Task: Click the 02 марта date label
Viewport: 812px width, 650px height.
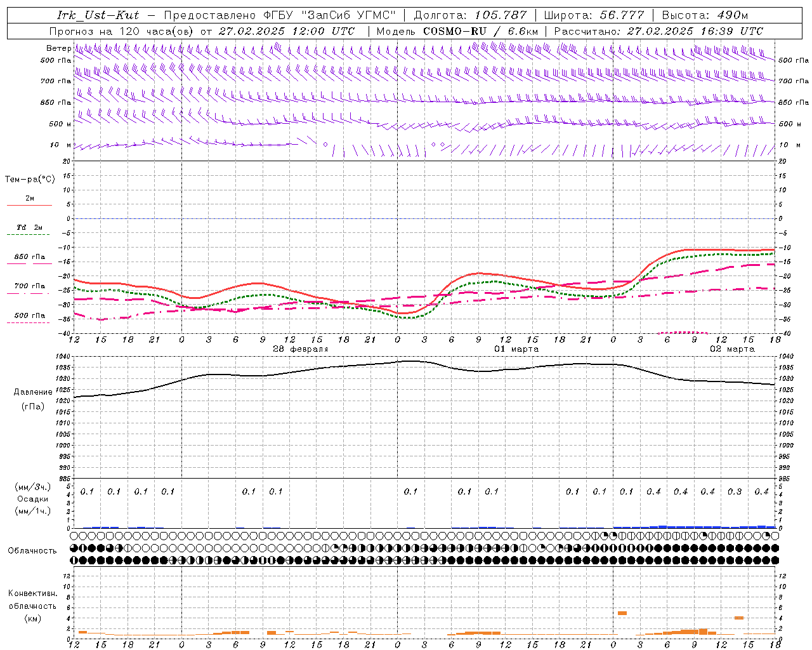Action: (732, 349)
